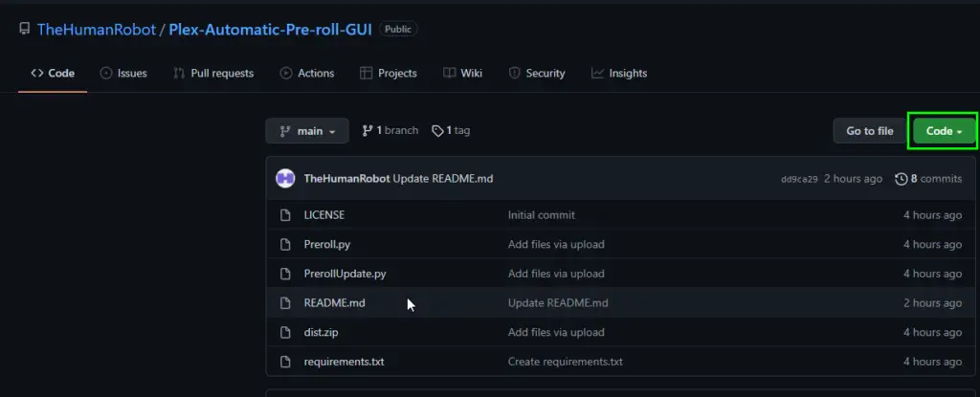Click the file icon next to LICENSE
The height and width of the screenshot is (397, 980).
click(x=285, y=215)
